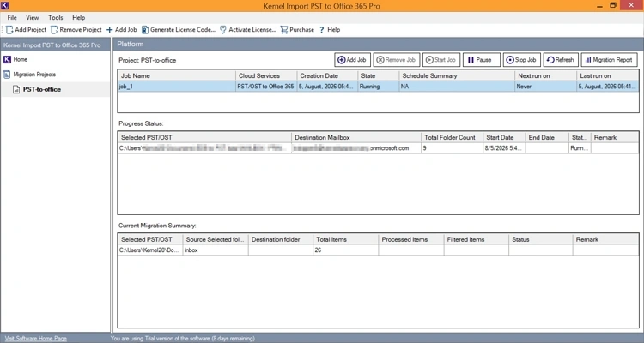Click the Status column header in migration summary
The width and height of the screenshot is (644, 343).
[540, 239]
